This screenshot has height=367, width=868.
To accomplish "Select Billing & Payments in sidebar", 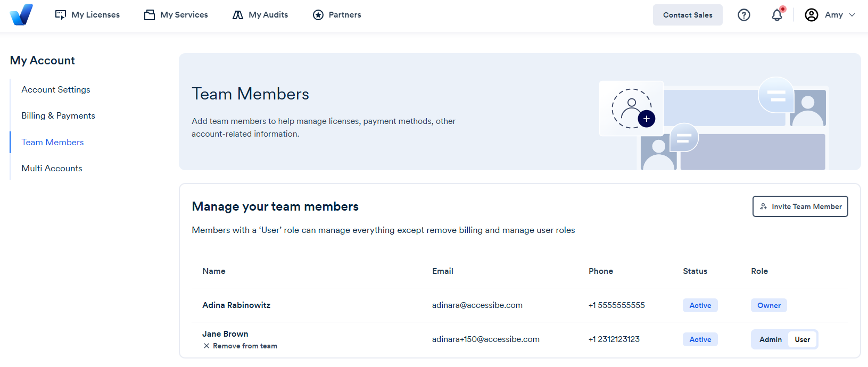I will tap(58, 115).
